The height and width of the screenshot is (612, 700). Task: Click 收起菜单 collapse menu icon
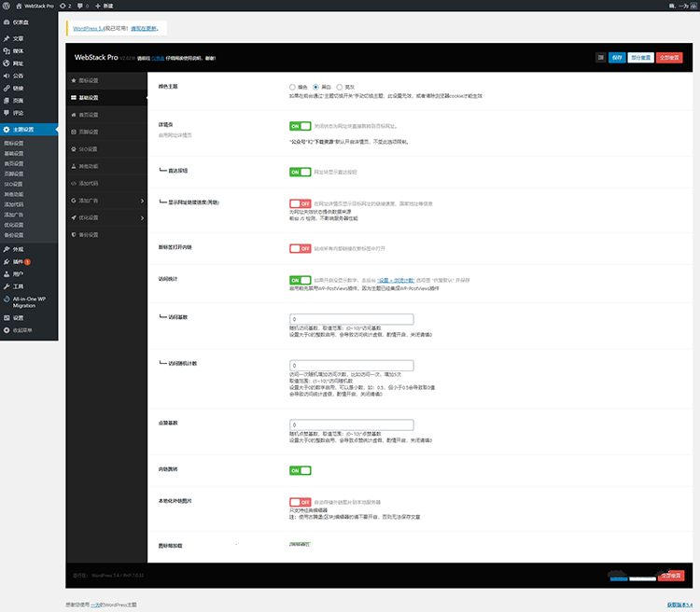tap(7, 329)
